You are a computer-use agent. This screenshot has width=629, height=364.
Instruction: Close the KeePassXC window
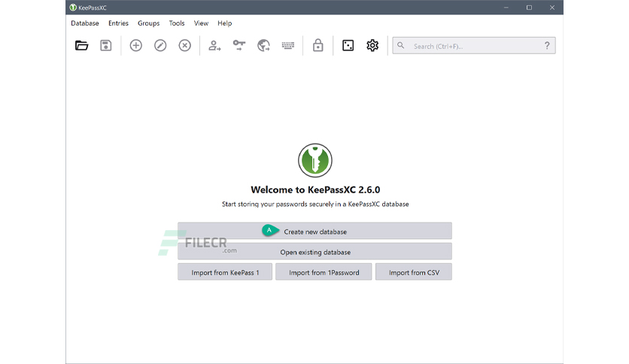(552, 8)
